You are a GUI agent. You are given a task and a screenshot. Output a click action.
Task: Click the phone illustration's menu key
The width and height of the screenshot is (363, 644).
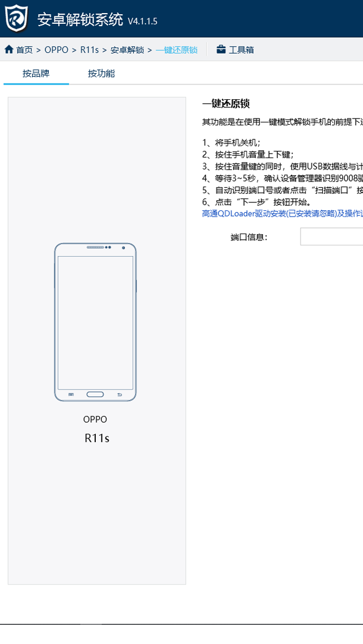pos(71,395)
